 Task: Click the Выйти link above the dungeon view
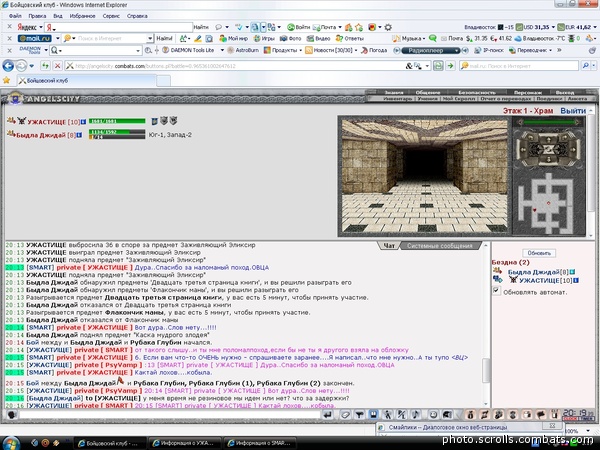coord(573,111)
